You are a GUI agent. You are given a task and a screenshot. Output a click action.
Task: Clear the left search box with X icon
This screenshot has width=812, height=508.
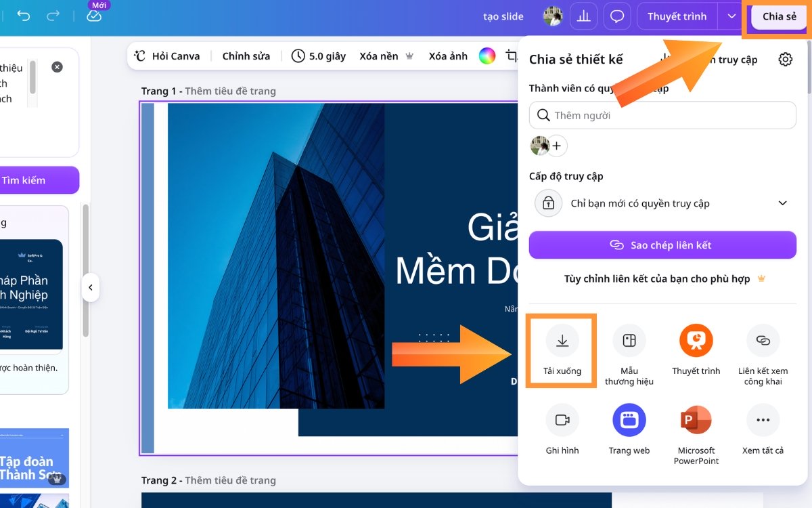(58, 66)
